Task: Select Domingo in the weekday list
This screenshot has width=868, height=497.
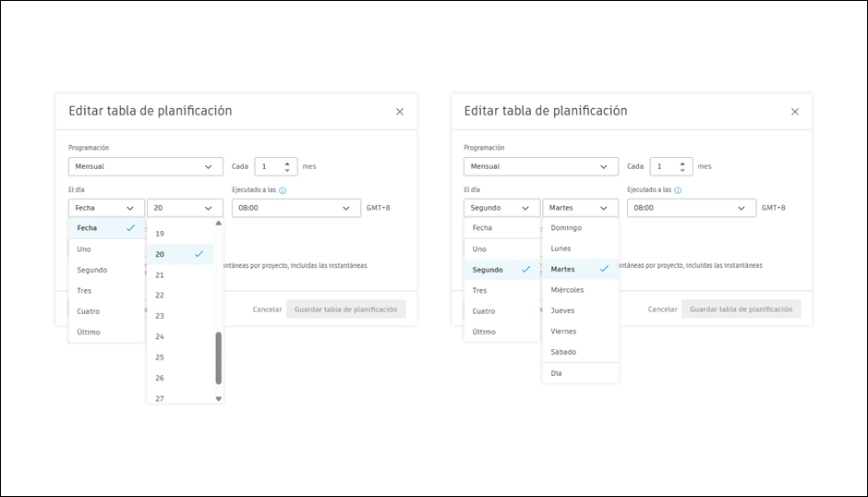Action: point(566,227)
